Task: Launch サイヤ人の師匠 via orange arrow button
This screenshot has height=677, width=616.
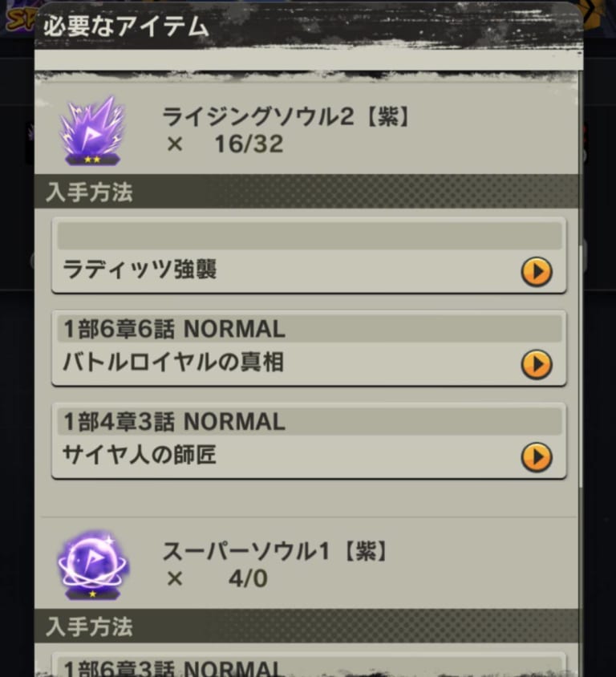Action: click(537, 457)
